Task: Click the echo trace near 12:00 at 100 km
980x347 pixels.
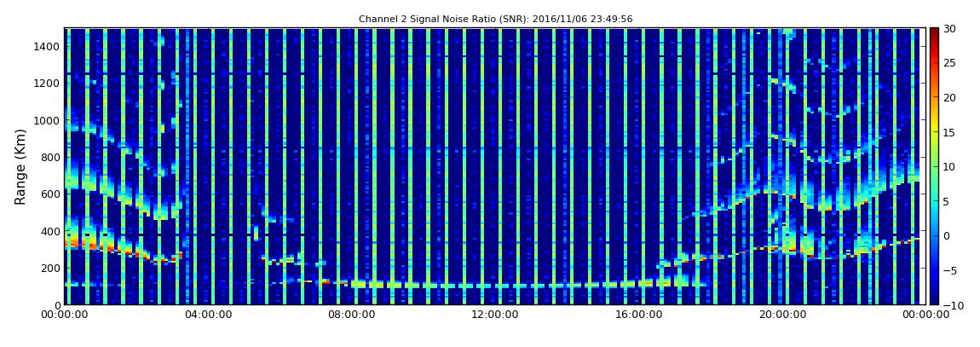Action: tap(494, 286)
